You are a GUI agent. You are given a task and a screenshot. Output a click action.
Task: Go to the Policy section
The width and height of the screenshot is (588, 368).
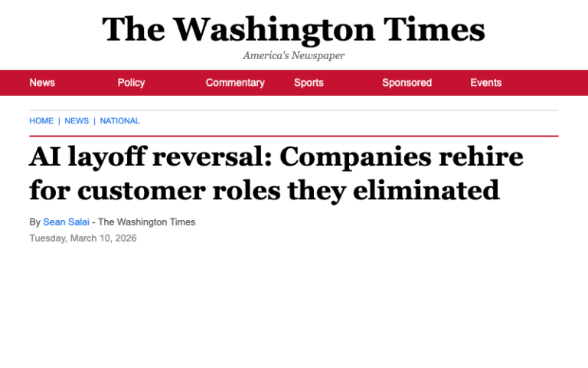pos(131,83)
